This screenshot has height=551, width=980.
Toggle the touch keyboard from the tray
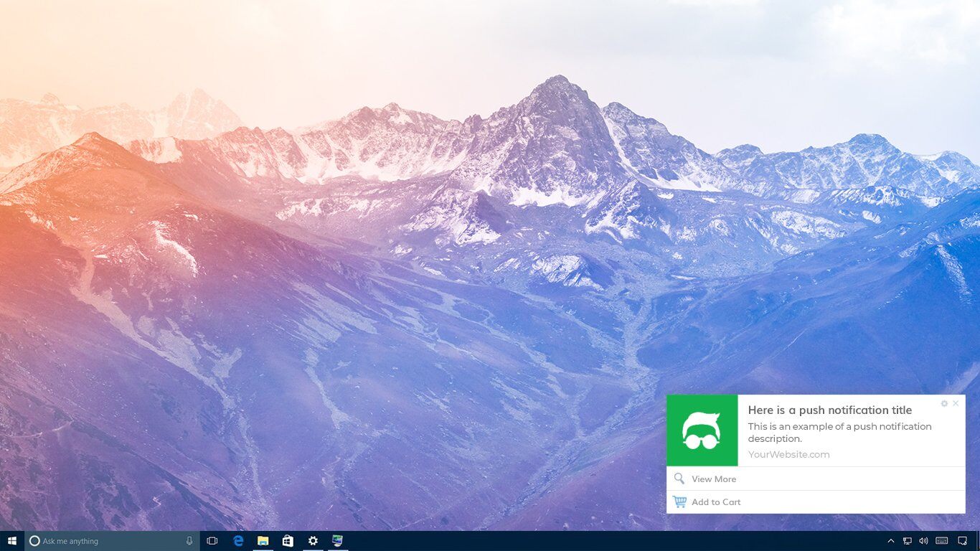coord(941,541)
